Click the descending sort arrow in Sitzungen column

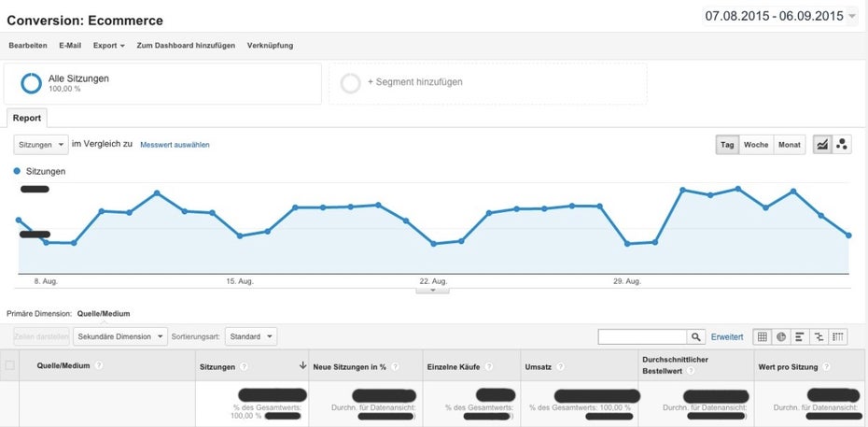[302, 365]
